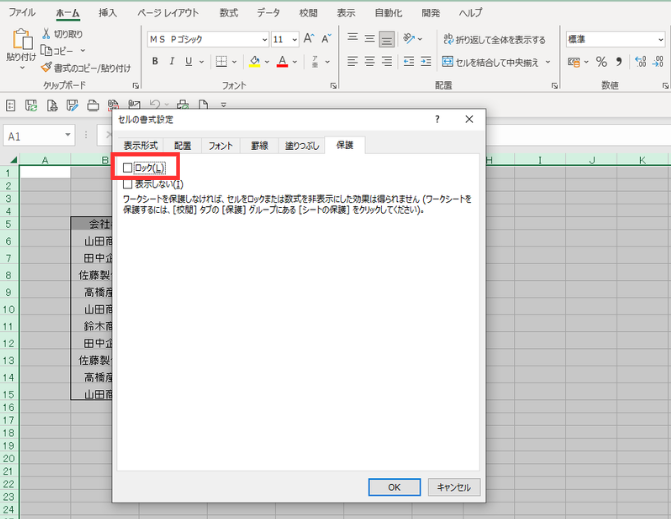Align text right
Viewport: 671px width, 519px height.
[387, 62]
